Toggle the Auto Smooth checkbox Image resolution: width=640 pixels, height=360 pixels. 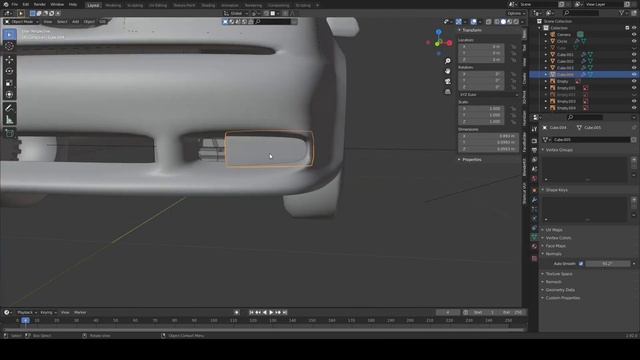pos(581,264)
